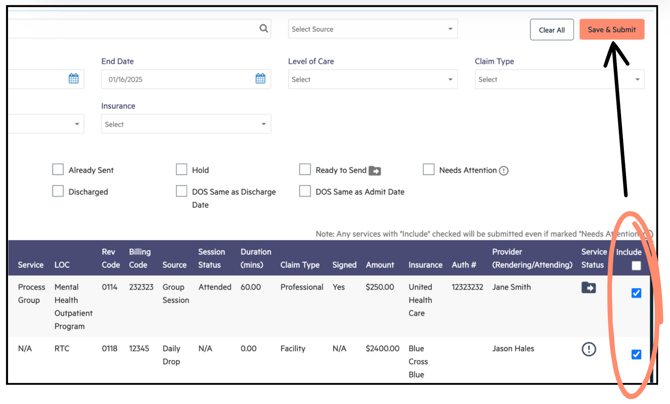Image resolution: width=670 pixels, height=404 pixels.
Task: Open the Claim Type dropdown
Action: coord(558,80)
